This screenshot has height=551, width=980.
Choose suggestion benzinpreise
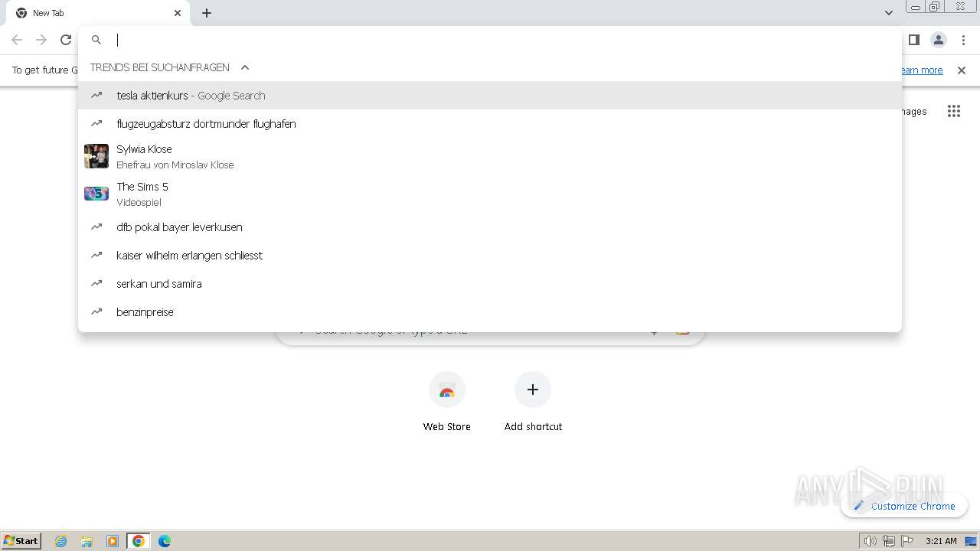coord(490,312)
